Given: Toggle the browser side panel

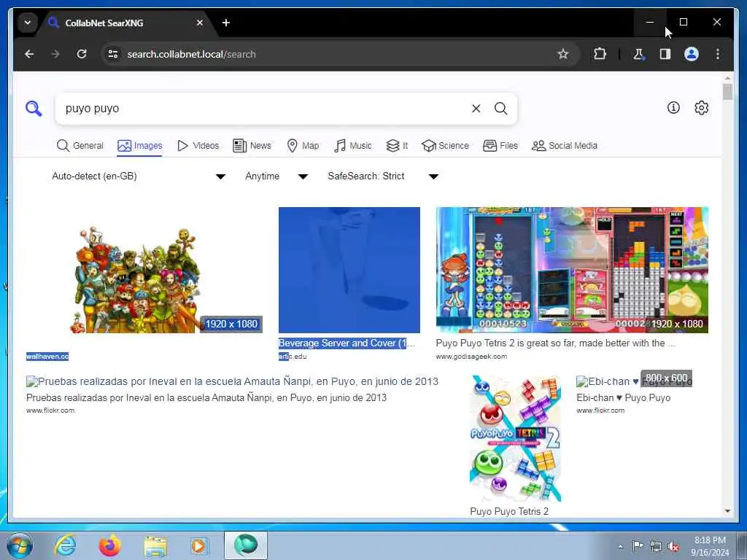Looking at the screenshot, I should tap(665, 54).
